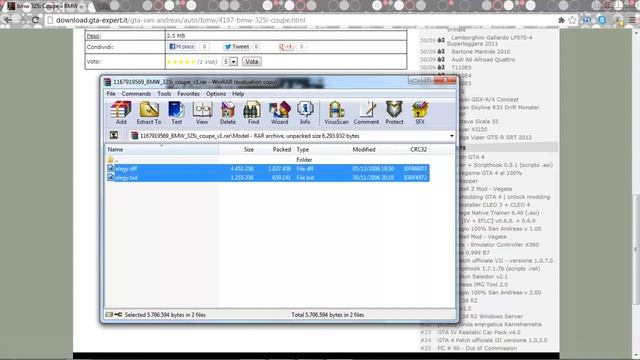Sort by the Size column header
This screenshot has height=360, width=640.
point(237,149)
